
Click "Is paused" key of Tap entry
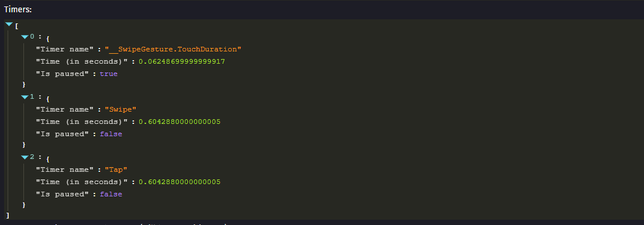(x=63, y=194)
